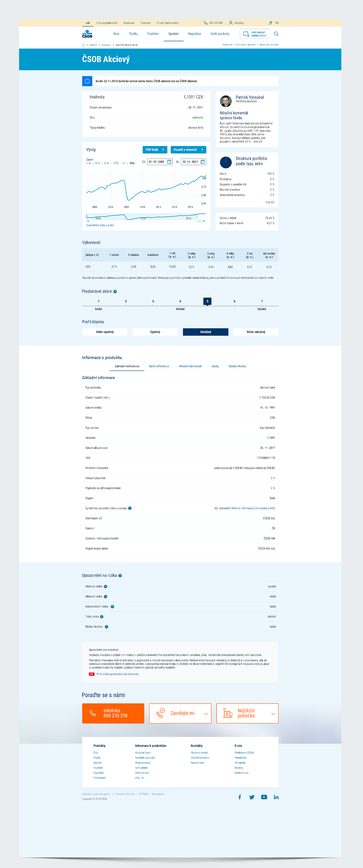Choose the Opatrný client profile
The width and height of the screenshot is (363, 868).
tap(155, 332)
